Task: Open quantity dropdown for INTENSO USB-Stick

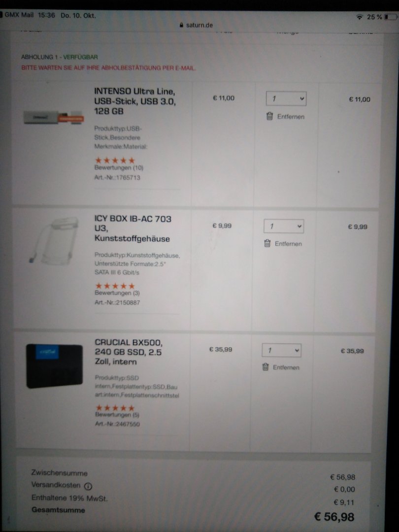Action: [x=286, y=99]
